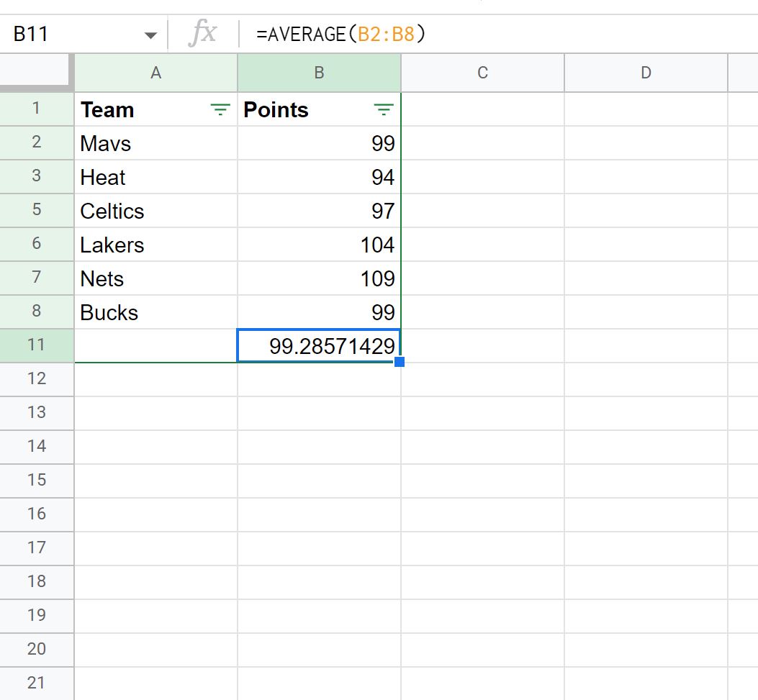Click inside the formula bar AVERAGE formula
Screen dimensions: 758x700
coord(340,35)
